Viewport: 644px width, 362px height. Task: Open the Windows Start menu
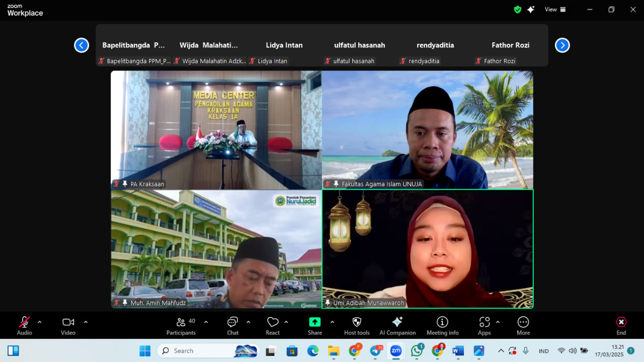145,351
